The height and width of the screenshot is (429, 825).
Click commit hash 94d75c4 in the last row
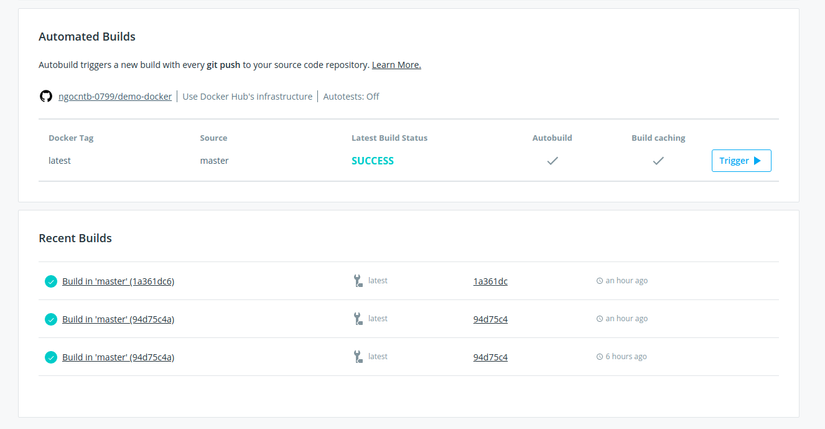click(x=490, y=357)
